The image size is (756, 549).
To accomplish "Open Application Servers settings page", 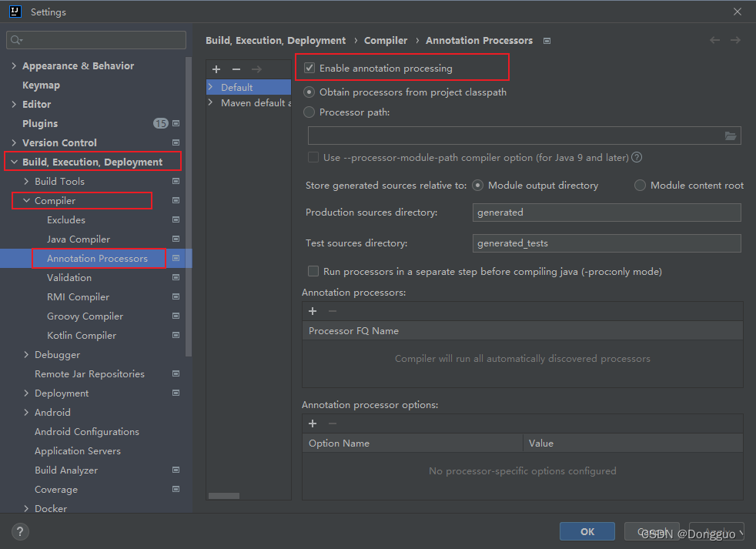I will [78, 451].
